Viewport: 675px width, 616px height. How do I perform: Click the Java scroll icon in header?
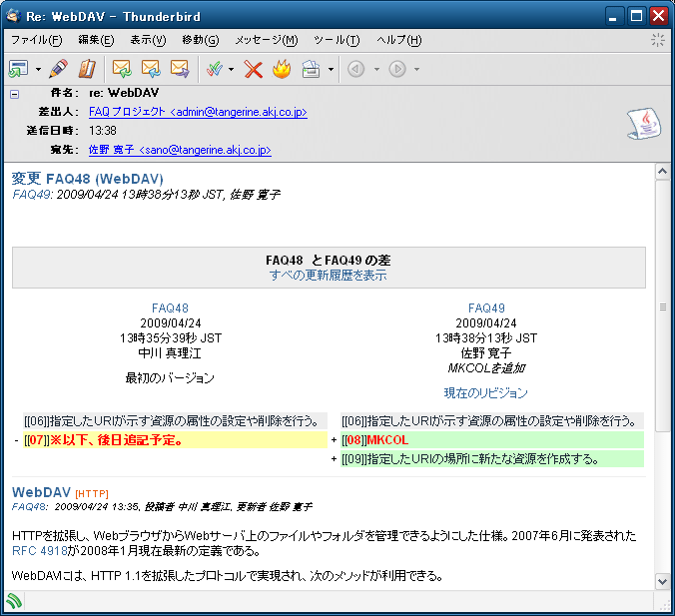click(644, 124)
